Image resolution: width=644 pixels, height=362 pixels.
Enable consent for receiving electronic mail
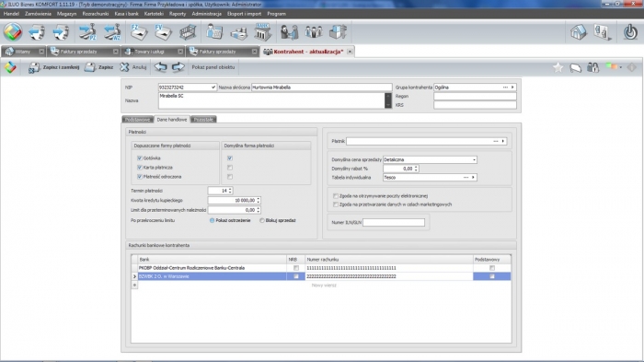click(336, 196)
